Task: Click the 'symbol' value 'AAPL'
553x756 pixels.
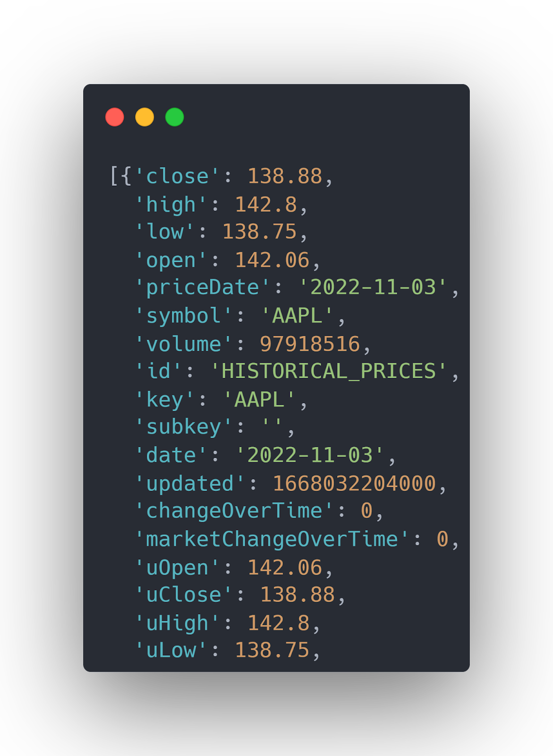Action: tap(298, 316)
